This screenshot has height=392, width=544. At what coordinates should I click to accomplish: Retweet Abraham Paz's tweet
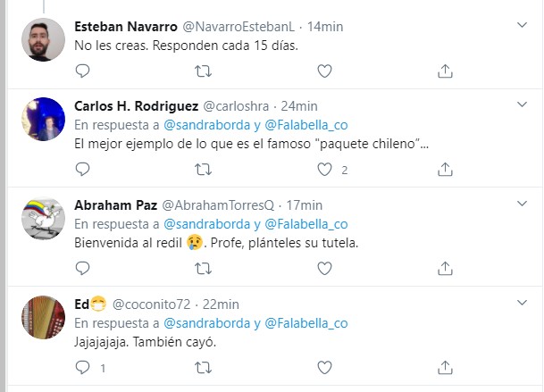point(204,267)
